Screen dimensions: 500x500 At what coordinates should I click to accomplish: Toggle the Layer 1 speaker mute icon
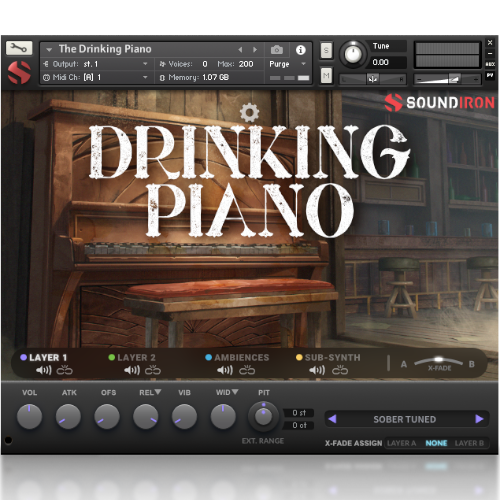[44, 370]
